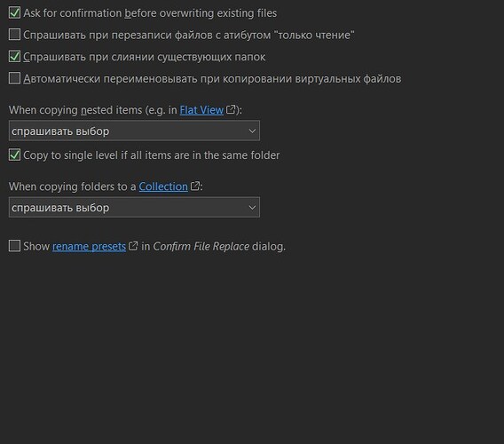Expand the copying folders to Collection combo box
This screenshot has width=504, height=444.
coord(134,207)
